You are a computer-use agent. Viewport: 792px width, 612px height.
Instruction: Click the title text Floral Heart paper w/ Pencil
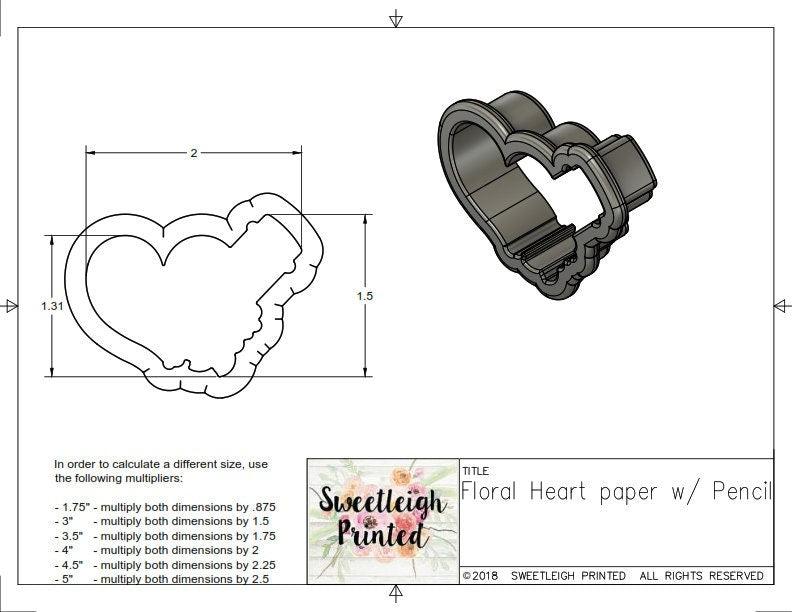click(617, 491)
